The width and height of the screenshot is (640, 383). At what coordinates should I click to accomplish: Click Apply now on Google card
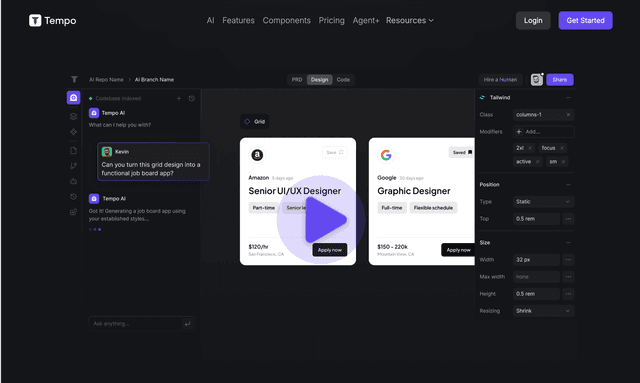(458, 250)
